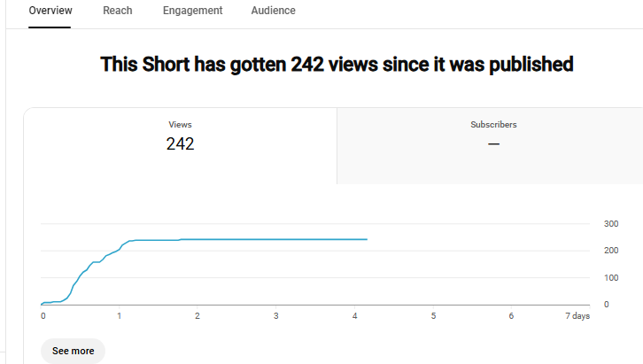This screenshot has height=364, width=643.
Task: Select the Audience tab
Action: (x=273, y=11)
